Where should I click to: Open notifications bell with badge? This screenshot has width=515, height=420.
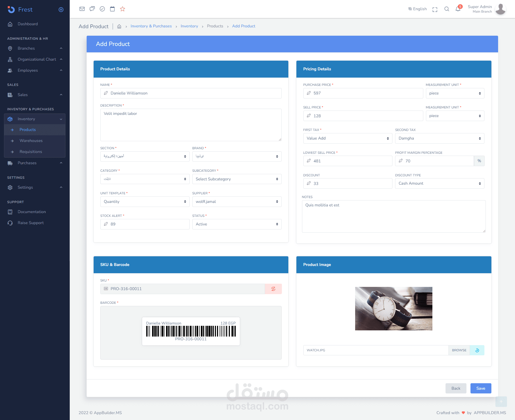pyautogui.click(x=458, y=9)
